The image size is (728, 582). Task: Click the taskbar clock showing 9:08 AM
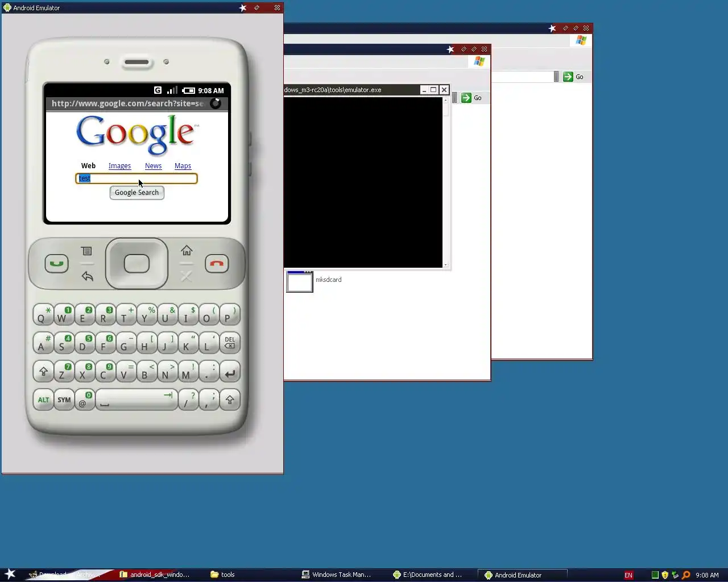[707, 575]
